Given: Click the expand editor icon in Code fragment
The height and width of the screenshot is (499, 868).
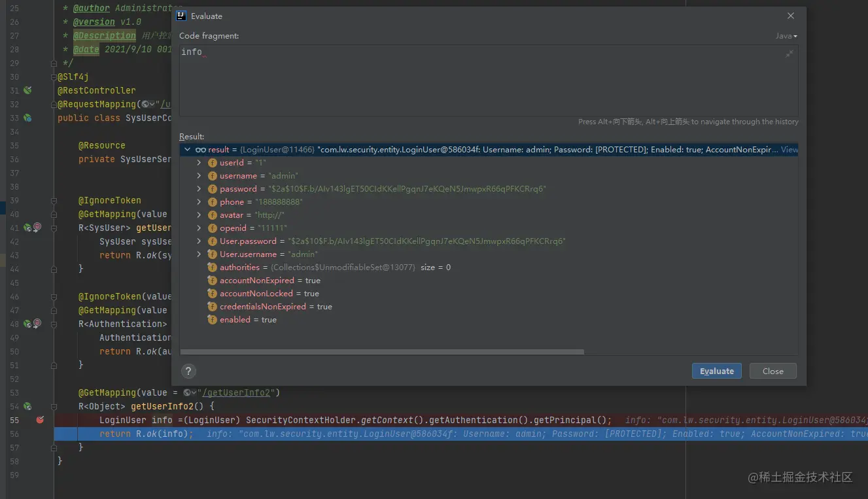Looking at the screenshot, I should coord(790,54).
